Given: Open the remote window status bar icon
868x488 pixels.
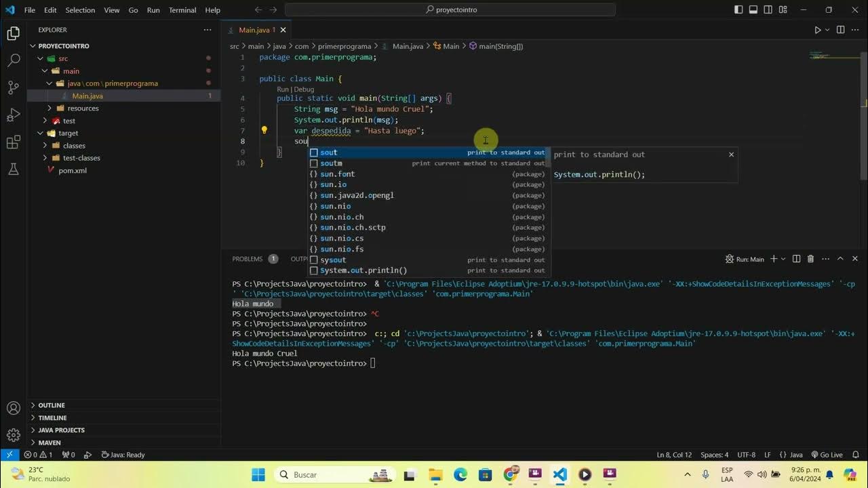Looking at the screenshot, I should pos(9,455).
